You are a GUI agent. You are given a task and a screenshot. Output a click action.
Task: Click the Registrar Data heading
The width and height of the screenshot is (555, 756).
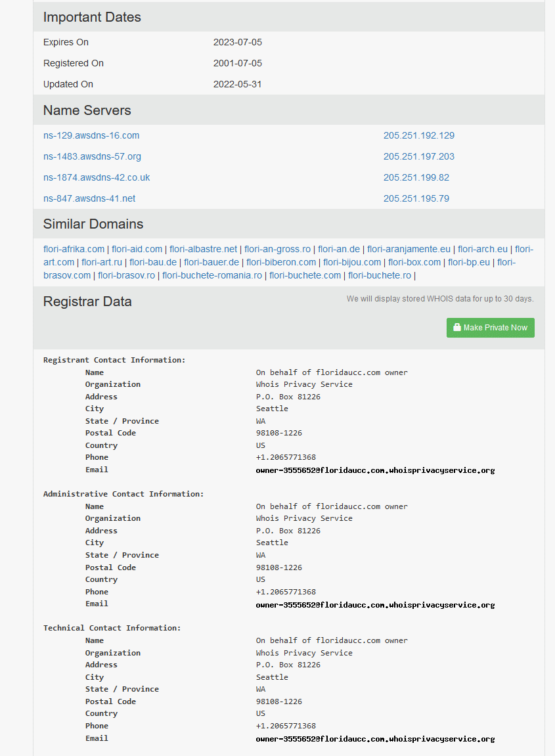click(x=87, y=302)
